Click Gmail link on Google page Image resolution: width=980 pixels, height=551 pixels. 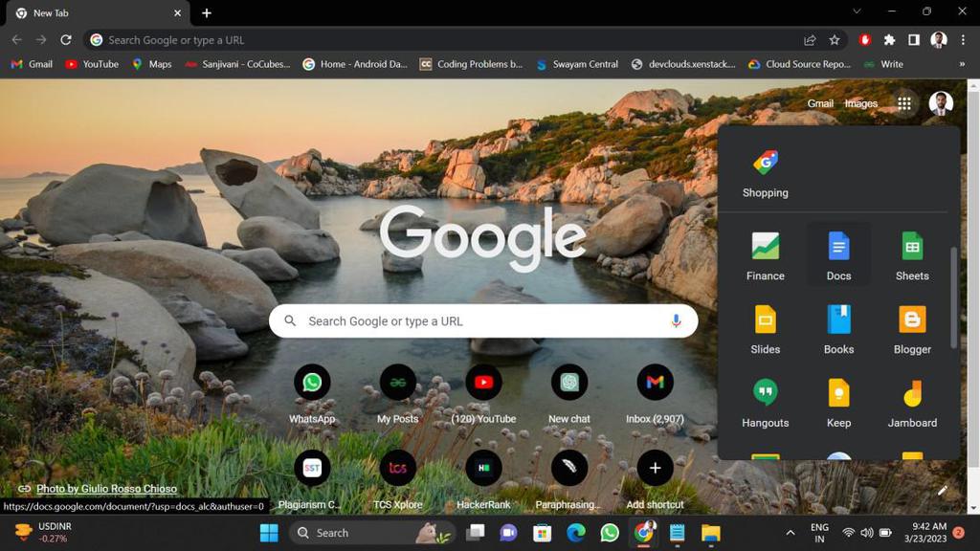820,103
